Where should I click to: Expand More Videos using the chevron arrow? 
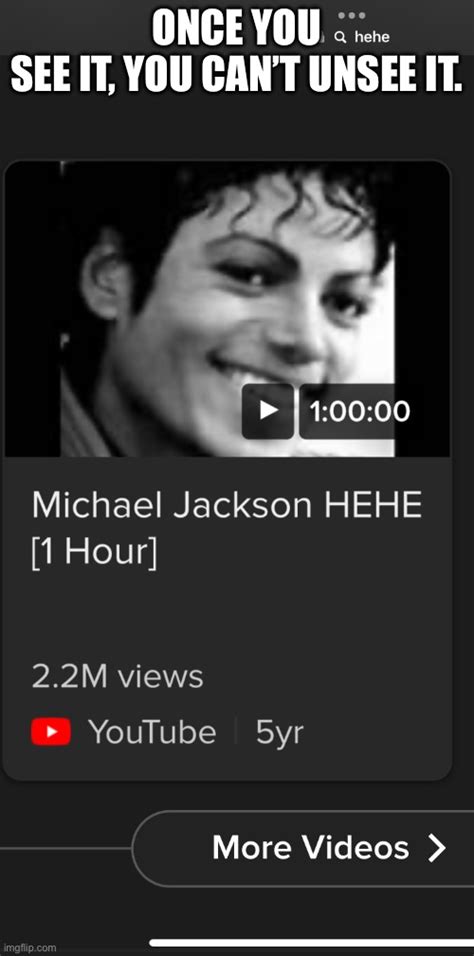436,848
